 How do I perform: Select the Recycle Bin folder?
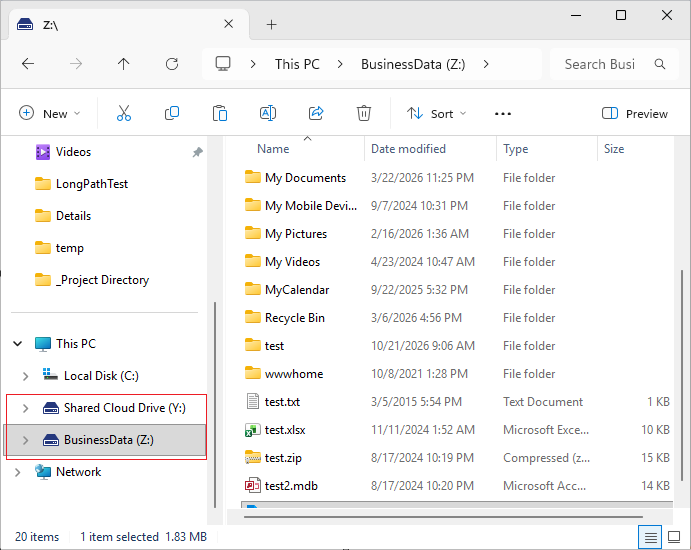coord(294,318)
